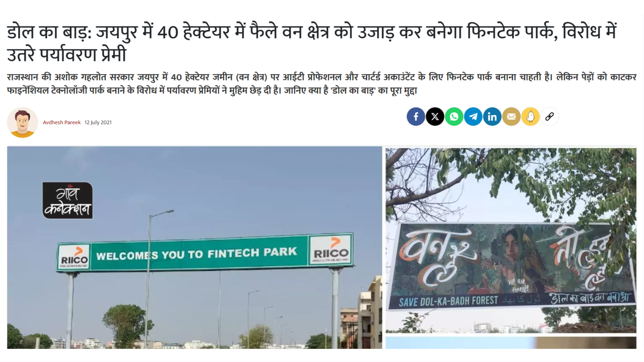Share article on X (Twitter)
Viewport: 644px width, 362px height.
tap(435, 117)
